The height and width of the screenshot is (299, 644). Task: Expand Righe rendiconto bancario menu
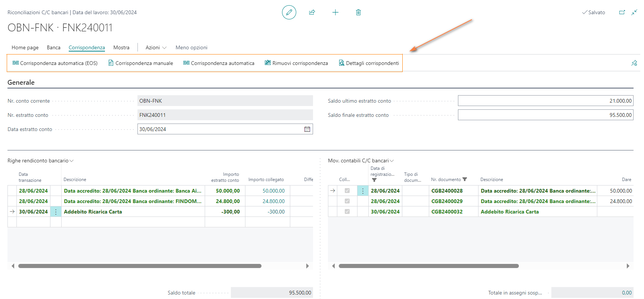pos(41,161)
